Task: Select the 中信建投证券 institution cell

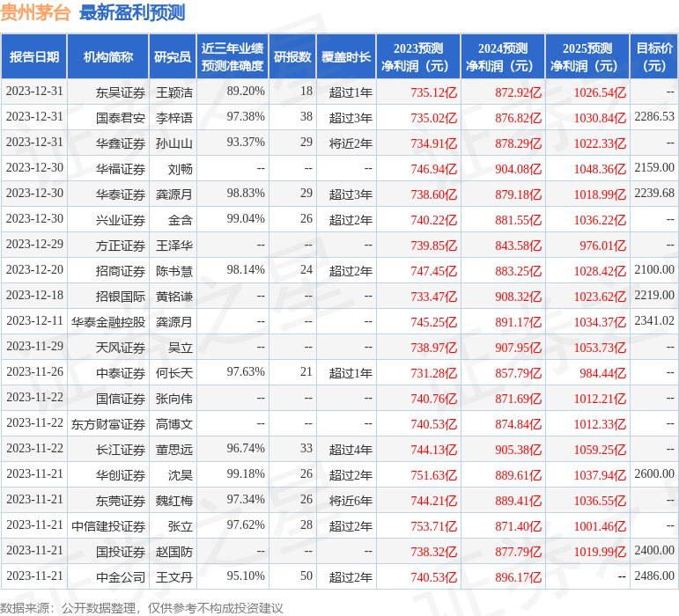Action: coord(108,526)
